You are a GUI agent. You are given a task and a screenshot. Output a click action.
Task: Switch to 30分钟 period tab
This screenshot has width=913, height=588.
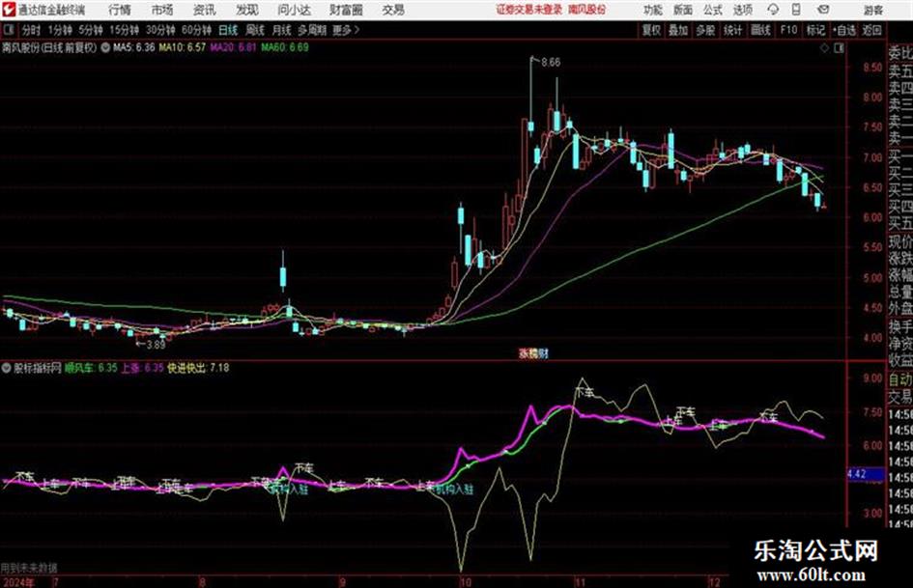coord(160,30)
